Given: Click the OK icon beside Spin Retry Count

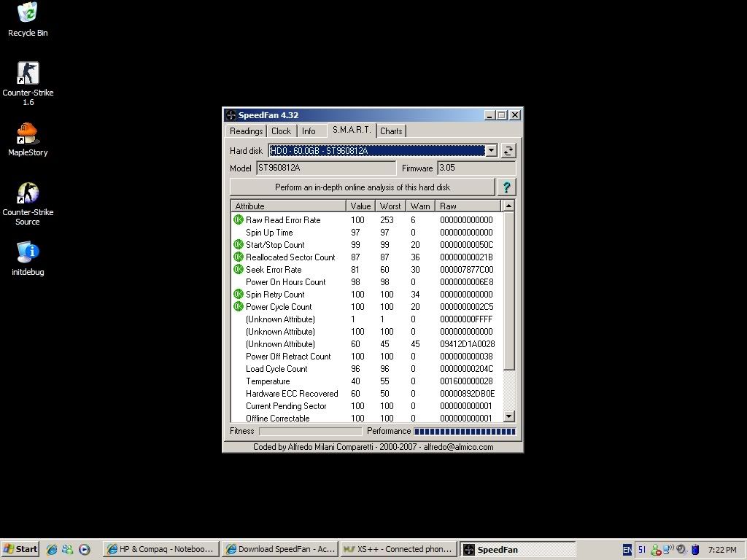Looking at the screenshot, I should point(239,294).
